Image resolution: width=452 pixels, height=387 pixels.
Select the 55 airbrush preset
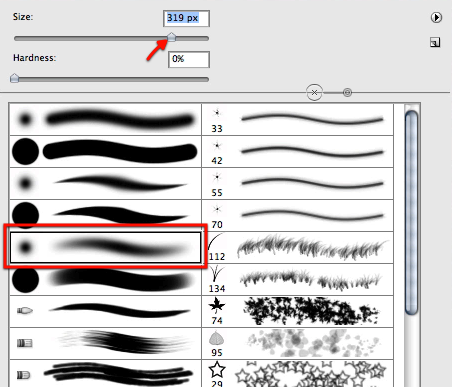coord(298,184)
